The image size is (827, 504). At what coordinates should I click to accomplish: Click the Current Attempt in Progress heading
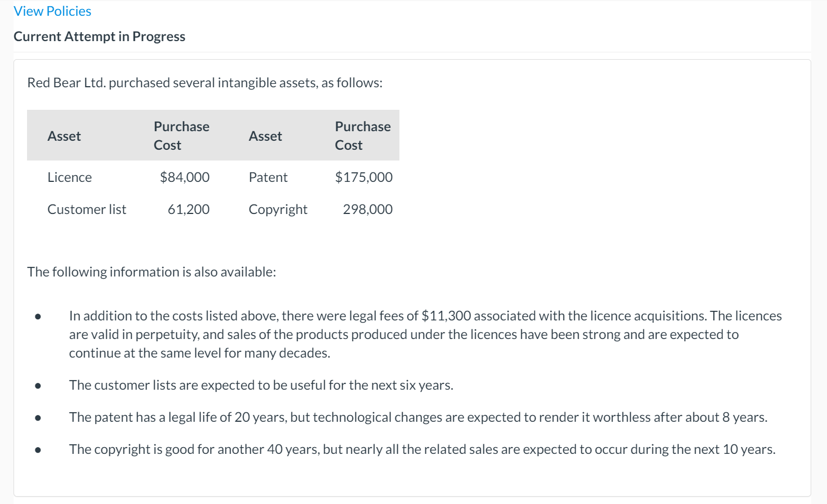click(99, 36)
